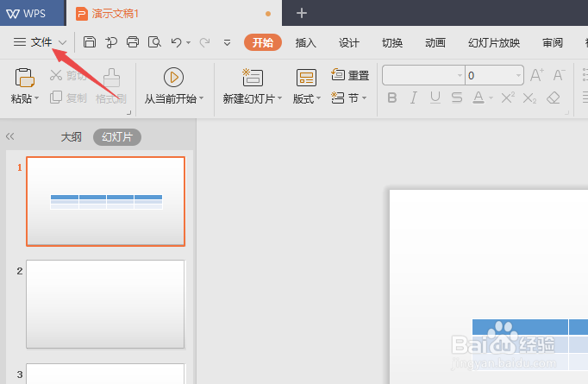Open the font name combo box
This screenshot has width=588, height=384.
pyautogui.click(x=423, y=75)
